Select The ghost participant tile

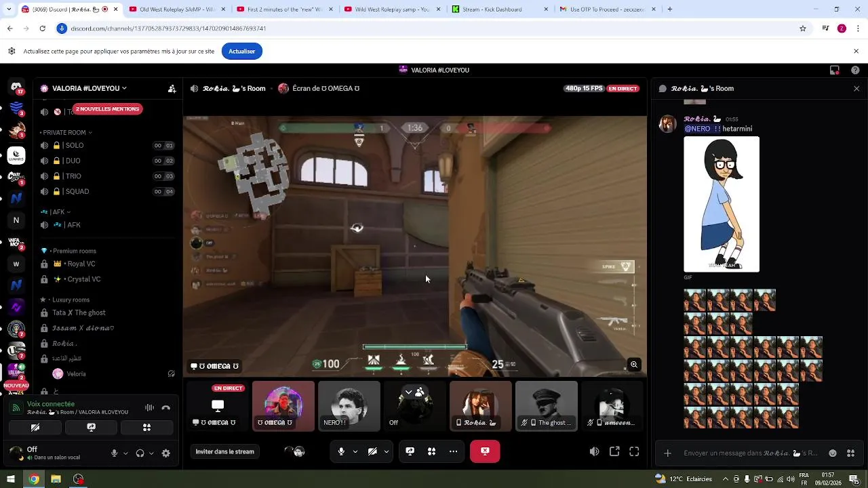547,406
